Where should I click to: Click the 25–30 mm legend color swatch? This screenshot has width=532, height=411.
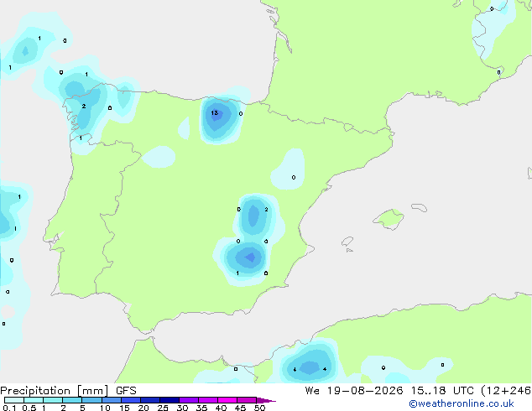click(170, 400)
